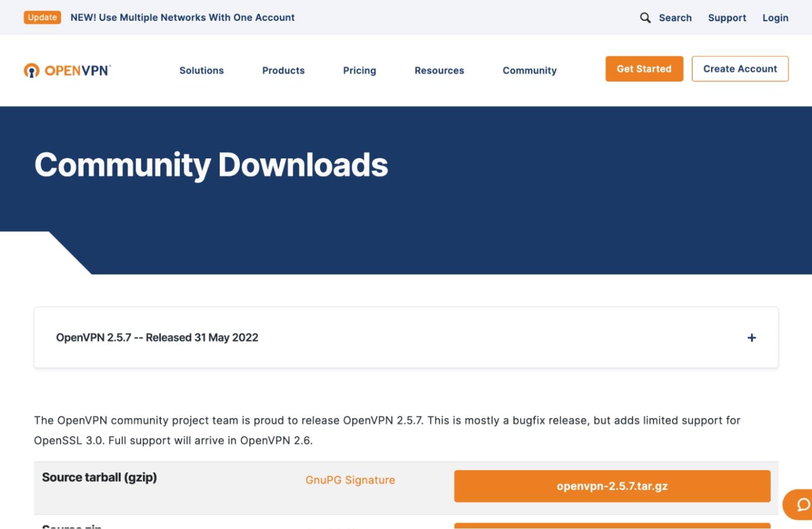This screenshot has width=812, height=529.
Task: Click the orange Update badge
Action: pos(42,17)
